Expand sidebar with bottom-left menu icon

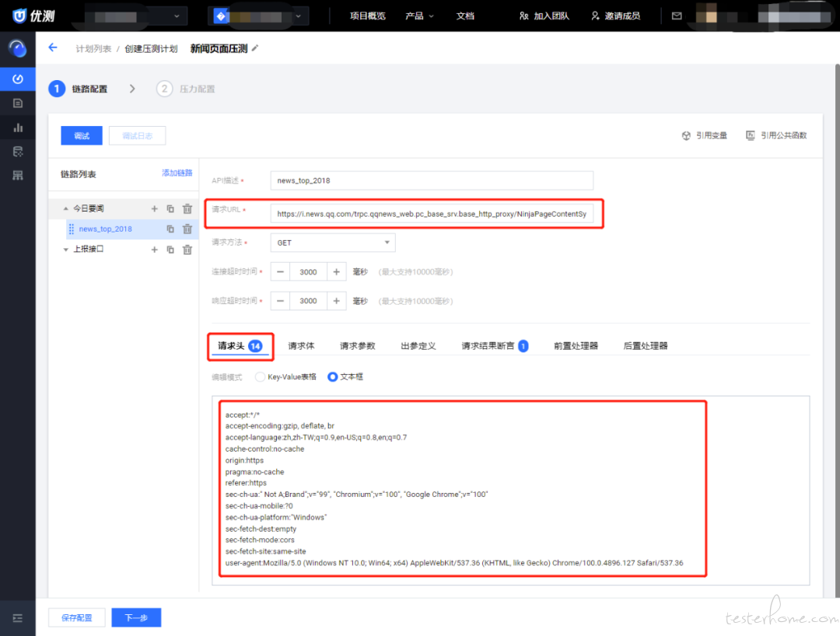(18, 618)
